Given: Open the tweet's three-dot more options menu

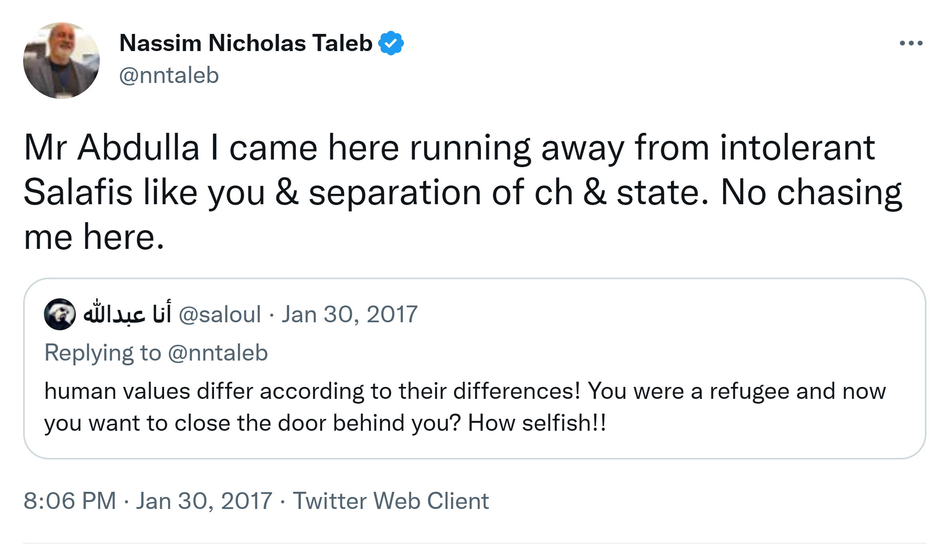Looking at the screenshot, I should (911, 43).
